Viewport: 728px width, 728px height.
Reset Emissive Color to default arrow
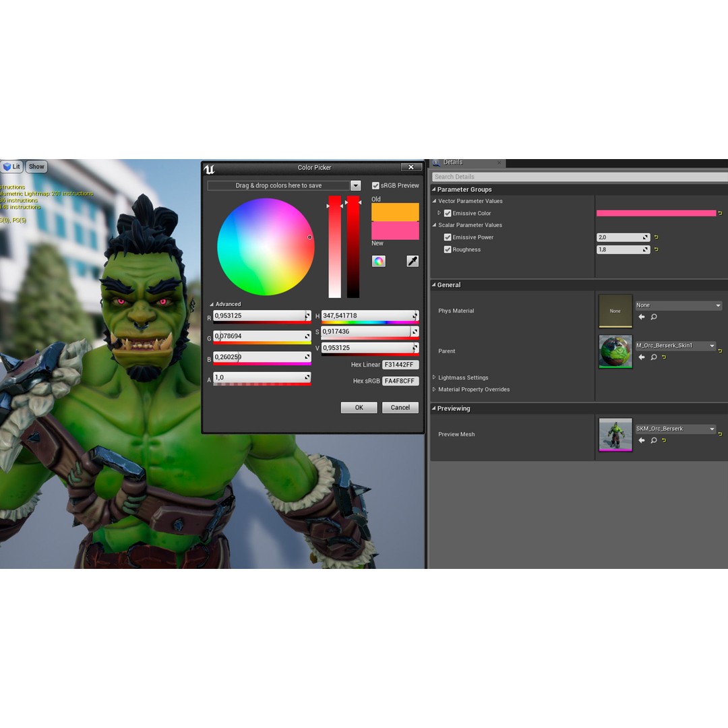[720, 213]
